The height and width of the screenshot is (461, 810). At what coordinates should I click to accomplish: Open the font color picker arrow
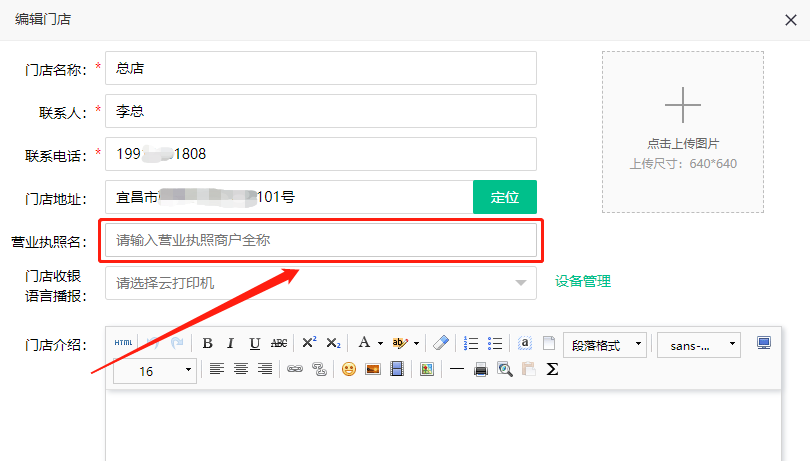380,343
